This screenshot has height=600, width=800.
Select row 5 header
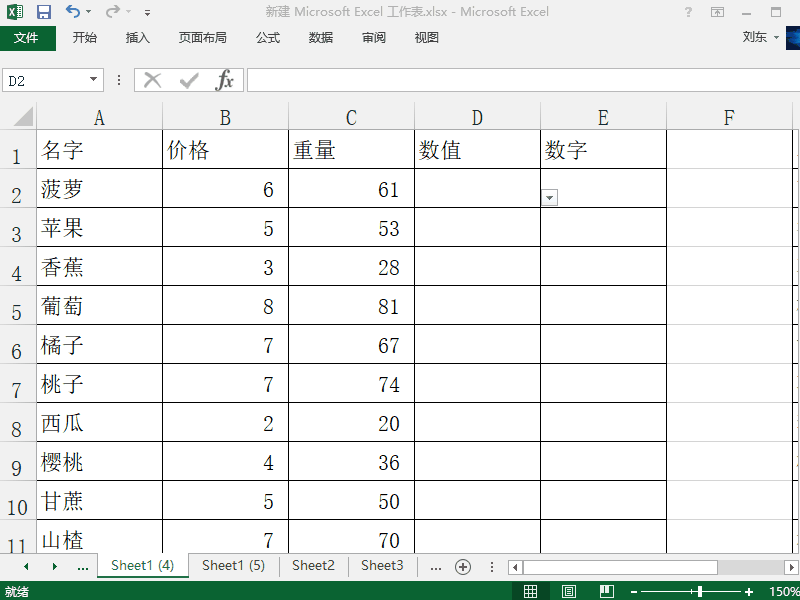click(x=17, y=306)
